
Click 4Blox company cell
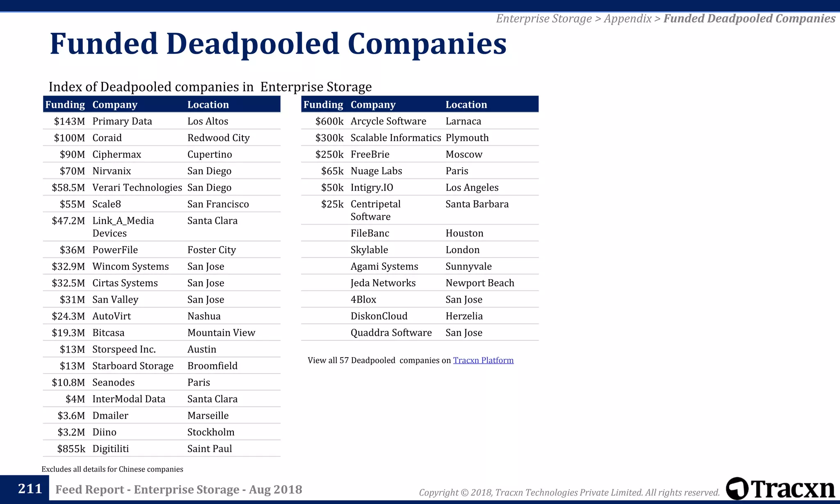(363, 300)
